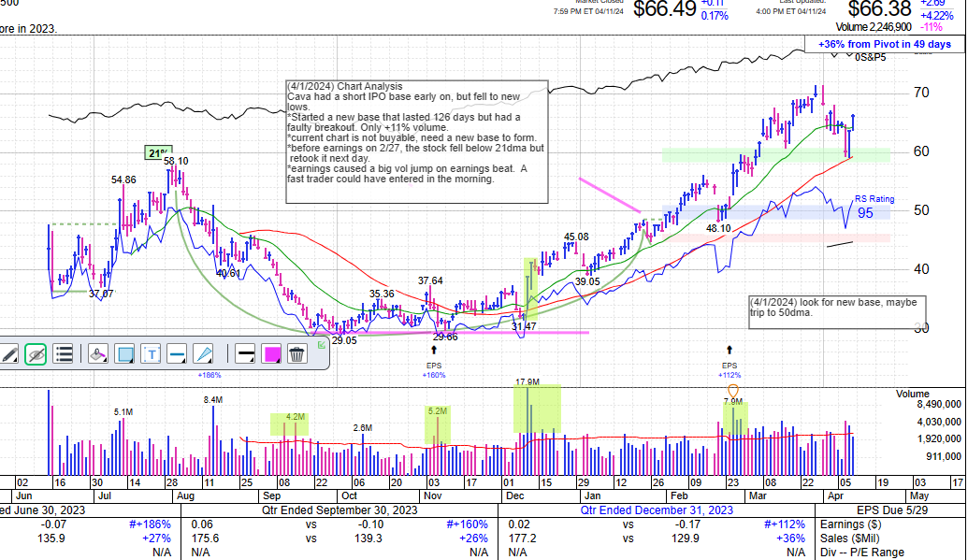Choose the rectangle shape tool
The image size is (968, 560).
[x=124, y=354]
